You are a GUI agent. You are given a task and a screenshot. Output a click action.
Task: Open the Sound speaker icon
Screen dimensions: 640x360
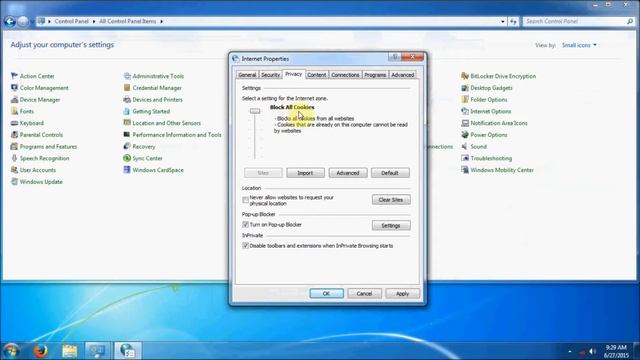(x=465, y=147)
